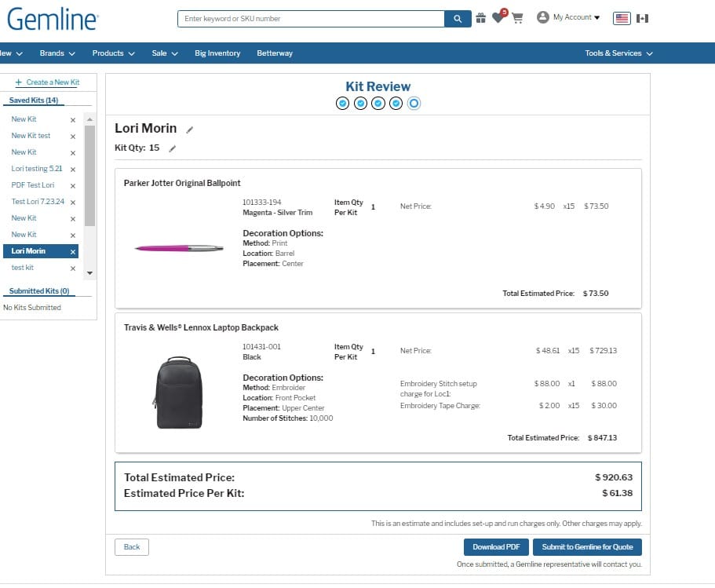Screen dimensions: 715x588
Task: Delete the PDF Test Lori kit
Action: point(73,186)
